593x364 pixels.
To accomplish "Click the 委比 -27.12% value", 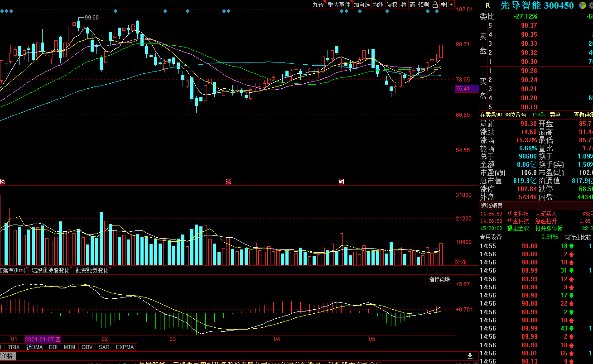I will [526, 16].
